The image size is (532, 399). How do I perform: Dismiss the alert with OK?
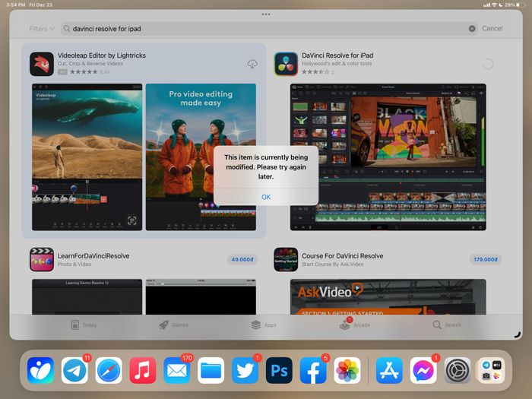point(265,197)
